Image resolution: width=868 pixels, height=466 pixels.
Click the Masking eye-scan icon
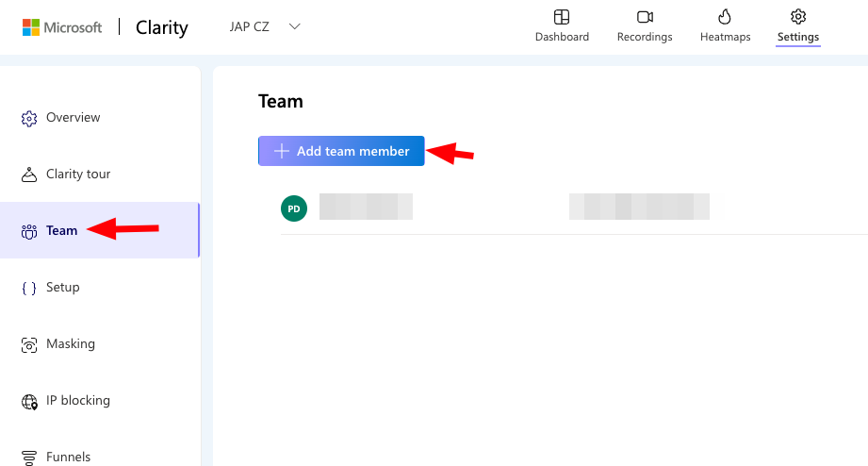29,344
